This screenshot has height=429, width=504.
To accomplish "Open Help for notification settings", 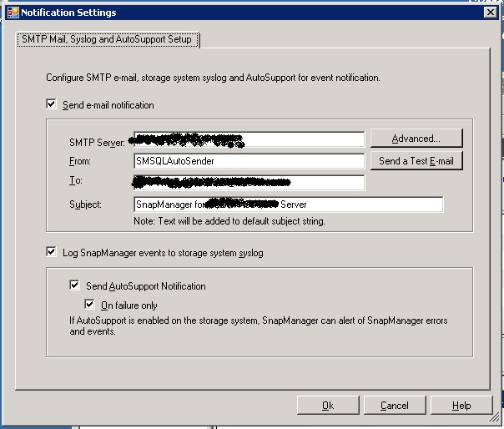I will tap(461, 406).
